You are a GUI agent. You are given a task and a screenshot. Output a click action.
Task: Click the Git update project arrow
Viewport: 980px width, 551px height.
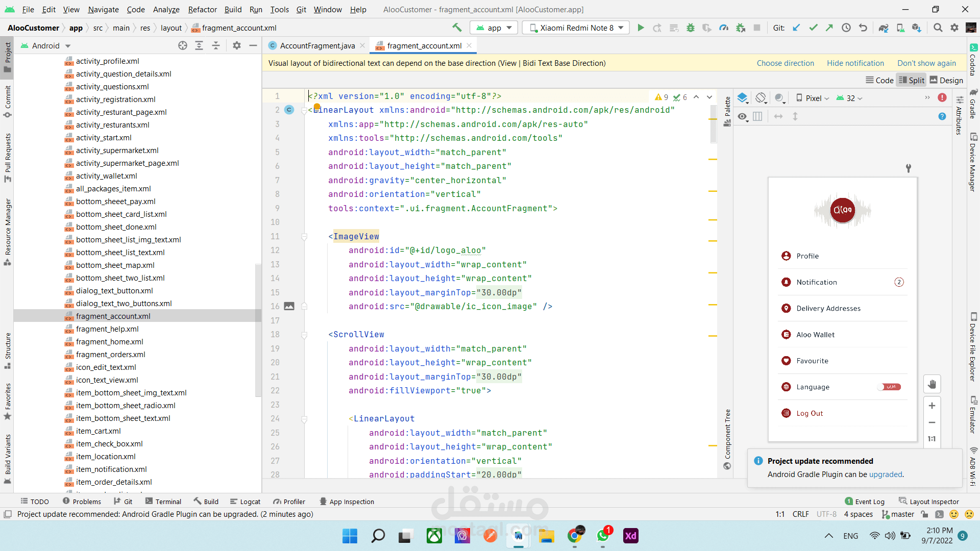coord(796,28)
